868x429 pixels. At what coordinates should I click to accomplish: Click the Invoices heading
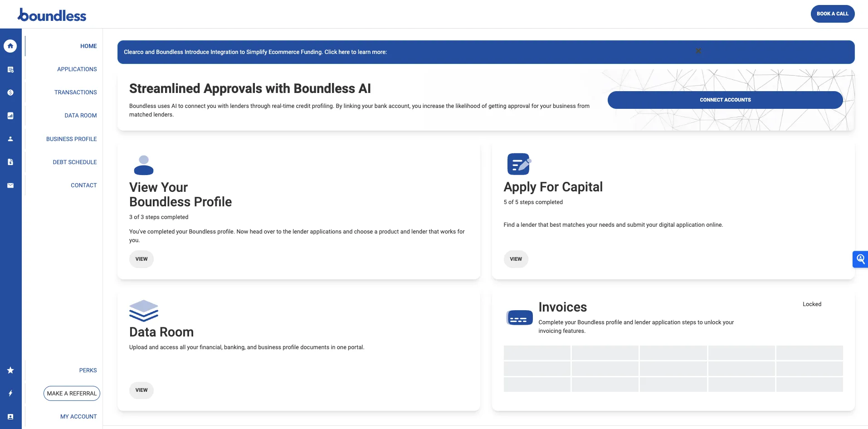[563, 307]
